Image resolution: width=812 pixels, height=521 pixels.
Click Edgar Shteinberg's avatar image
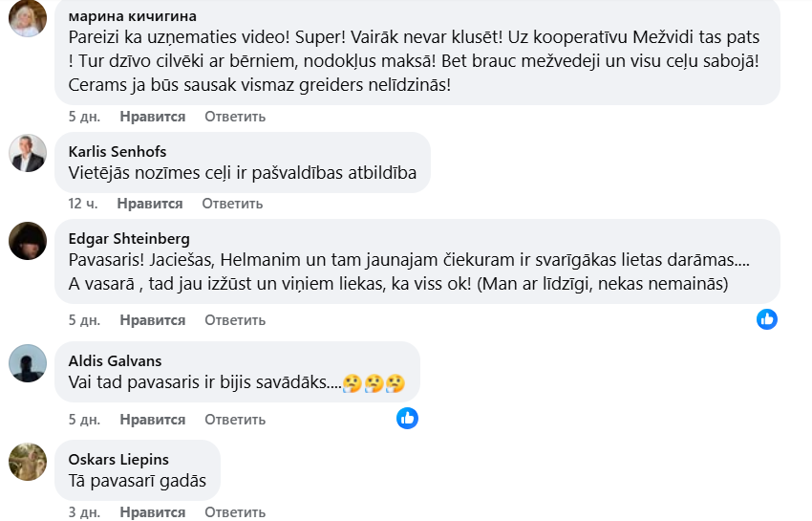[28, 241]
